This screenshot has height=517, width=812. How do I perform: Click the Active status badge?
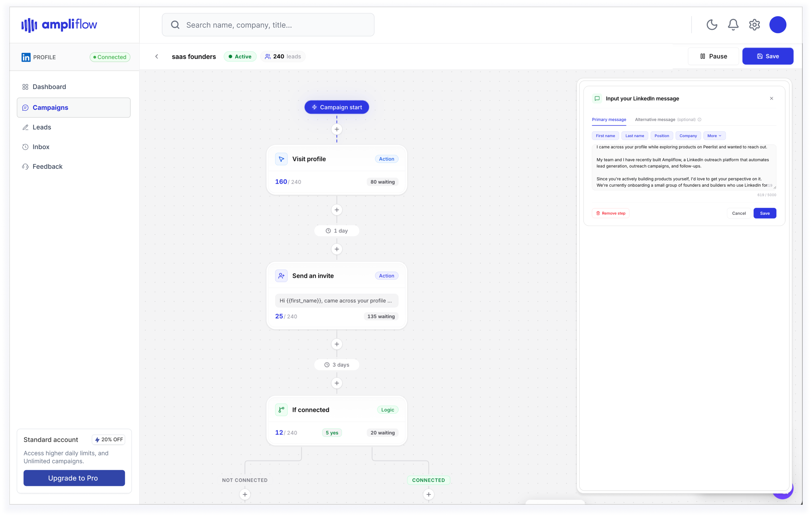click(240, 57)
